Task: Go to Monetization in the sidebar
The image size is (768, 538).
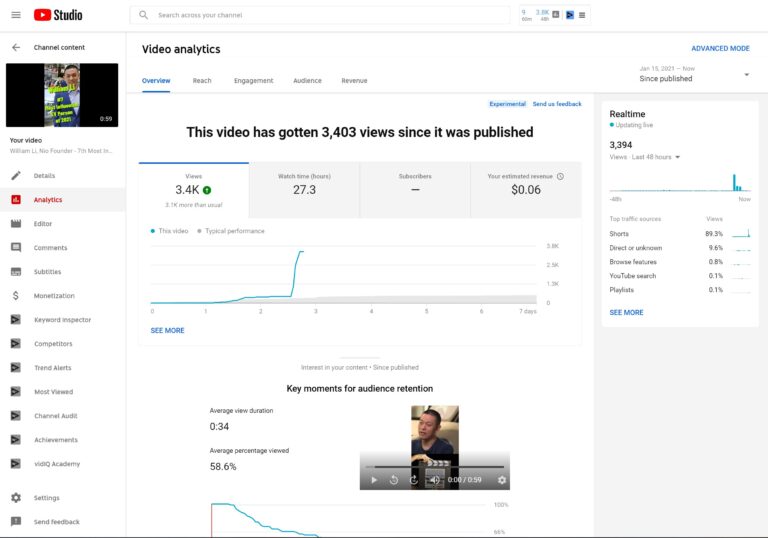Action: (x=54, y=296)
